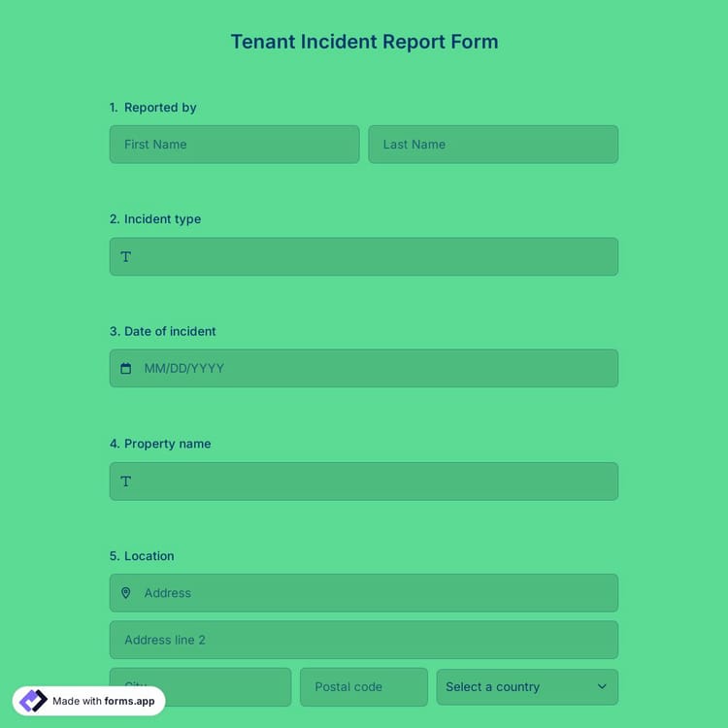The image size is (728, 728).
Task: Click the Tenant Incident Report Form heading
Action: (x=364, y=42)
